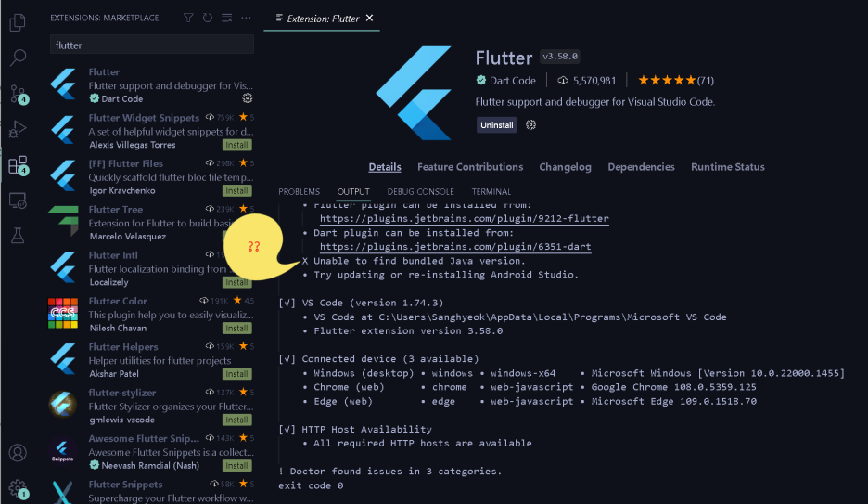Image resolution: width=868 pixels, height=504 pixels.
Task: Refresh the extensions marketplace list
Action: coord(208,18)
